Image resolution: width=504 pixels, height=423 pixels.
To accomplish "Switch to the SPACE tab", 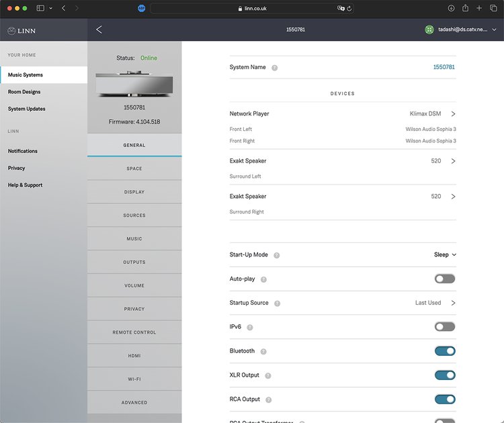I will tap(134, 169).
